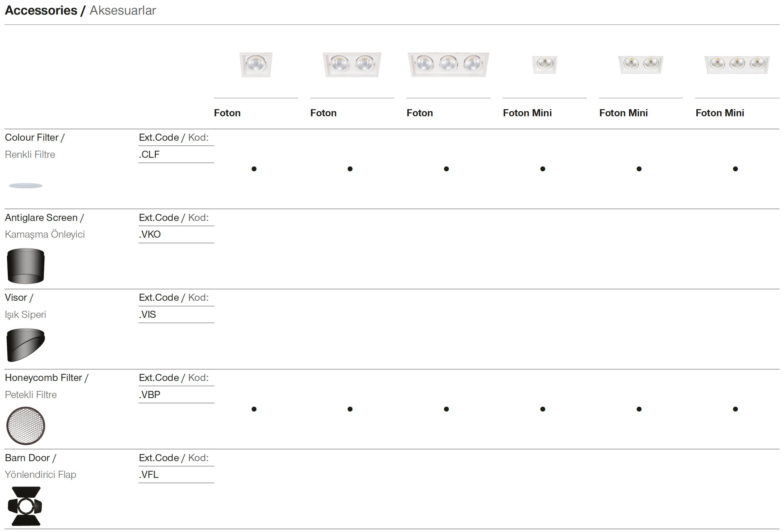Click the Visor accessory image
783x532 pixels.
coord(25,345)
